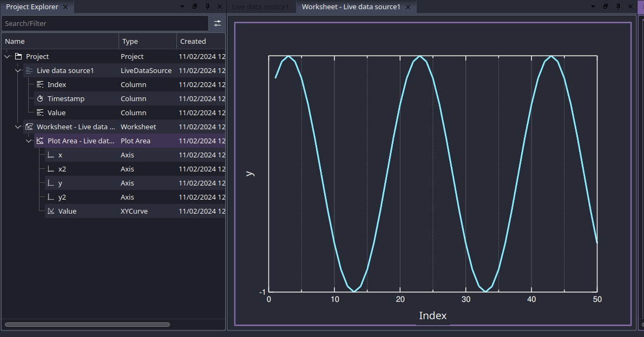The height and width of the screenshot is (337, 644).
Task: Click the clock icon beside Timestamp
Action: (x=39, y=98)
